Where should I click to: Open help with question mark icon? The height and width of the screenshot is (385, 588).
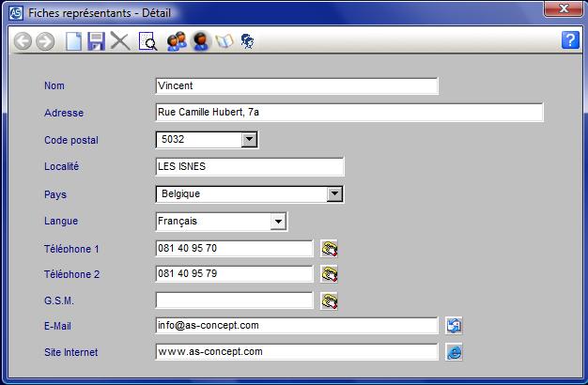(570, 40)
